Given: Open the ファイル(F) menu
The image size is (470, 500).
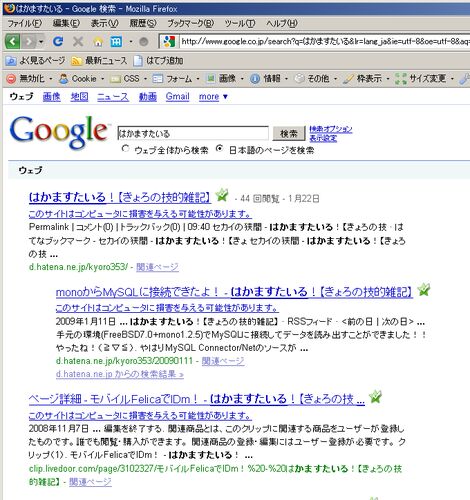Looking at the screenshot, I should point(25,23).
